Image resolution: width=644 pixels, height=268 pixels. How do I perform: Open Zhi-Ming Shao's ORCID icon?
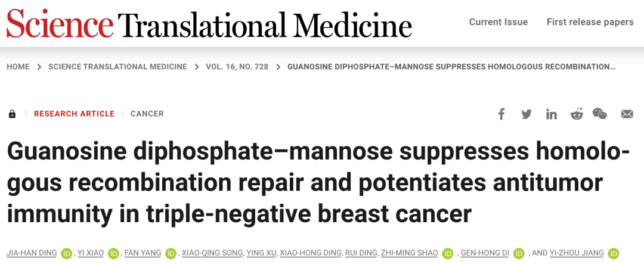pos(448,253)
